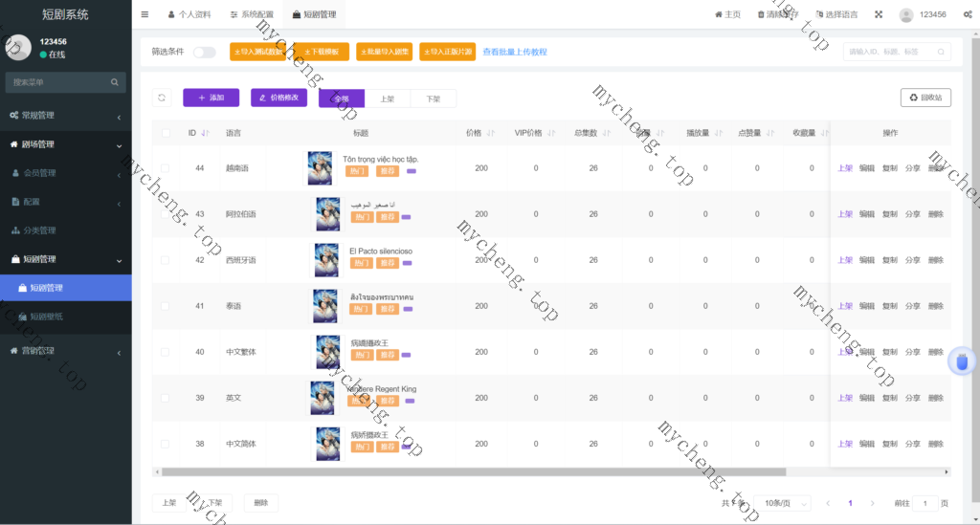
Task: Open the 主页 home icon link
Action: (727, 14)
